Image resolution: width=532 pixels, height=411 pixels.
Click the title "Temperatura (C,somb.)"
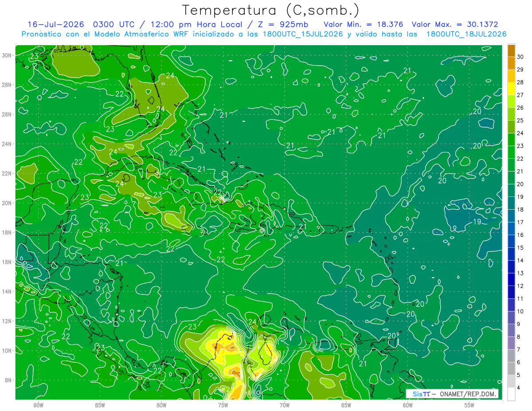270,10
